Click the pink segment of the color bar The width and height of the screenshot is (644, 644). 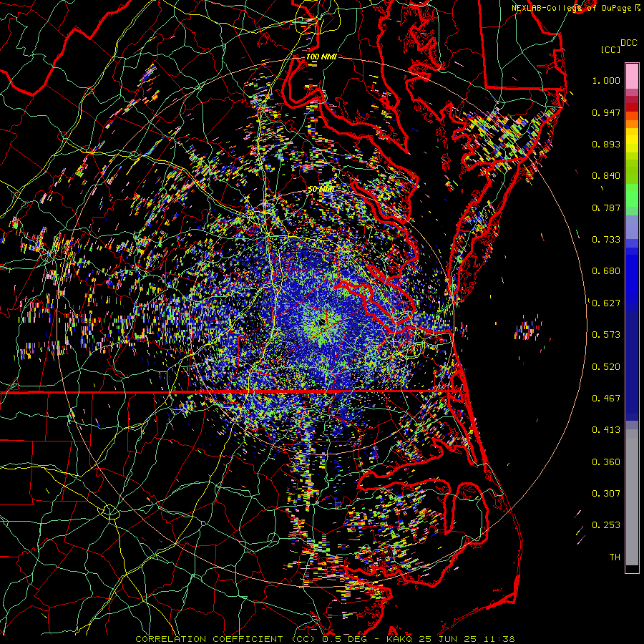point(632,77)
